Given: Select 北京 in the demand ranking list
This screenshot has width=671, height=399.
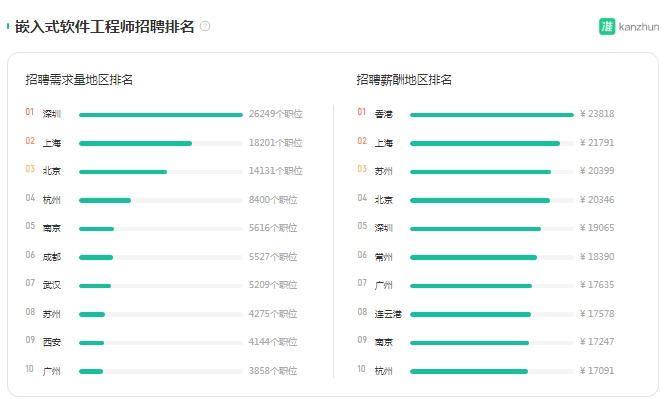Looking at the screenshot, I should 52,171.
